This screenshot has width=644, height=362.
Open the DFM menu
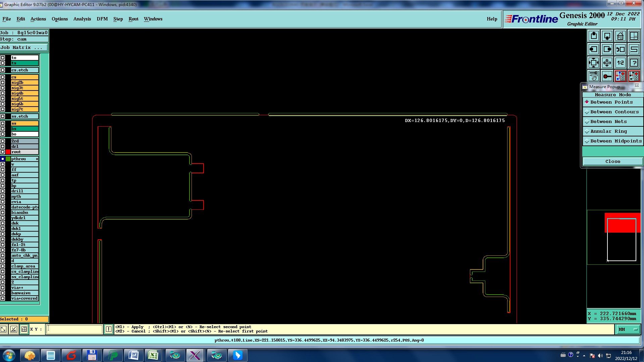(102, 19)
